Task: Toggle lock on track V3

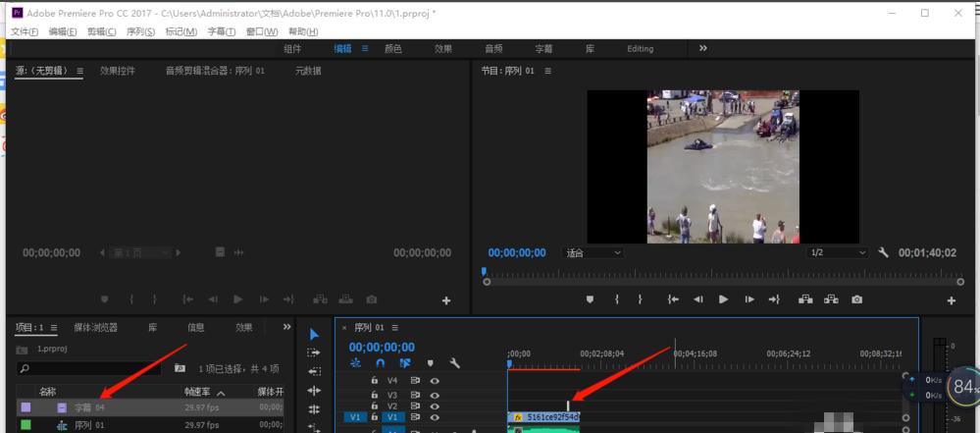Action: pyautogui.click(x=375, y=395)
